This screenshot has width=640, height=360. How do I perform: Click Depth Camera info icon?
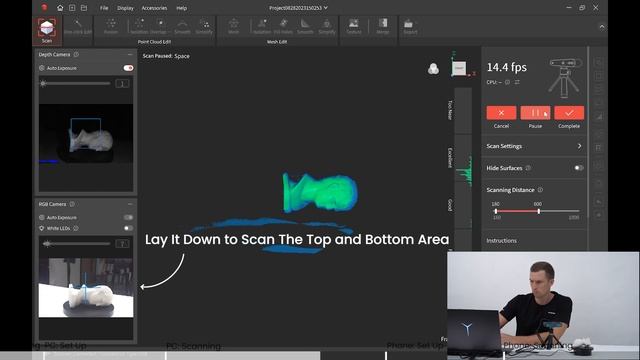click(76, 54)
